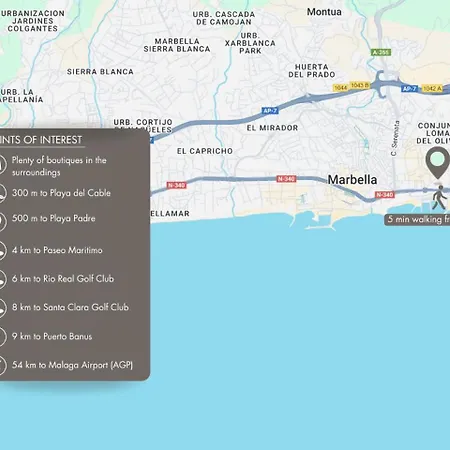The image size is (450, 450).
Task: Click the Urbanizacion Jardines Colgantes label
Action: point(33,21)
